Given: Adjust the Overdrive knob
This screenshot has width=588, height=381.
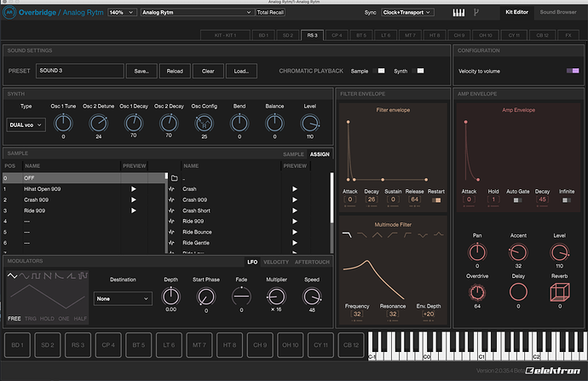Looking at the screenshot, I should 477,292.
